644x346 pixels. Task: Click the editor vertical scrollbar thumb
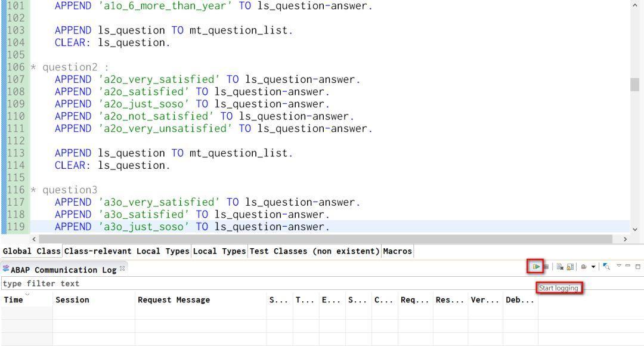[635, 84]
